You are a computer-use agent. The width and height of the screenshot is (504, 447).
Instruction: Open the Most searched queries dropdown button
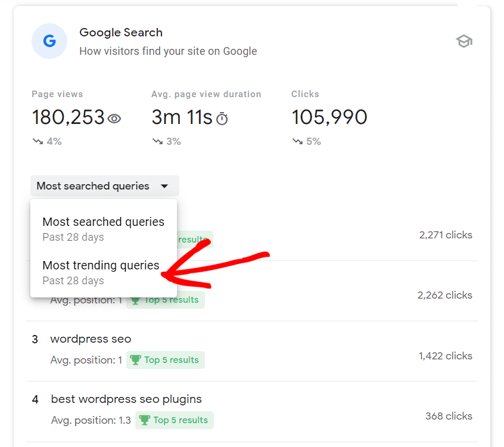pyautogui.click(x=104, y=186)
